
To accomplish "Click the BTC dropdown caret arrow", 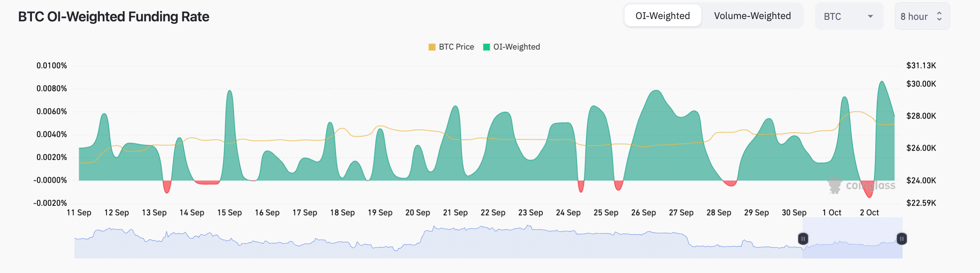I will coord(870,16).
